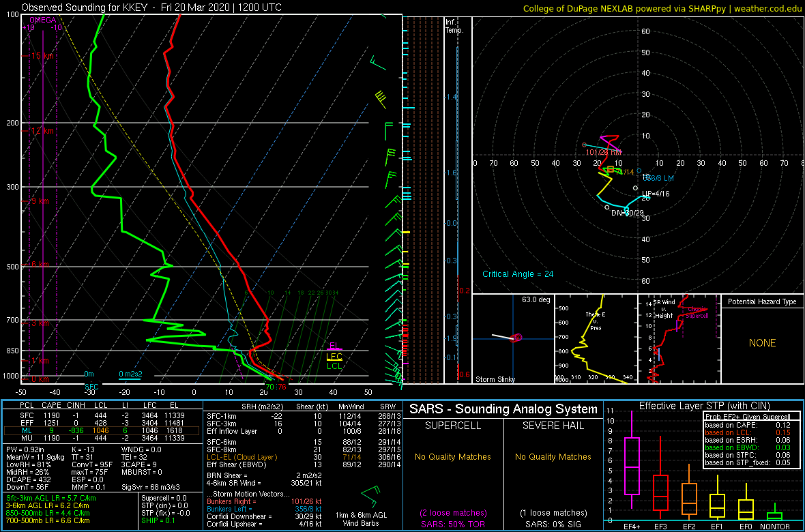
Task: Click the surface temperature '76' label
Action: coord(281,386)
